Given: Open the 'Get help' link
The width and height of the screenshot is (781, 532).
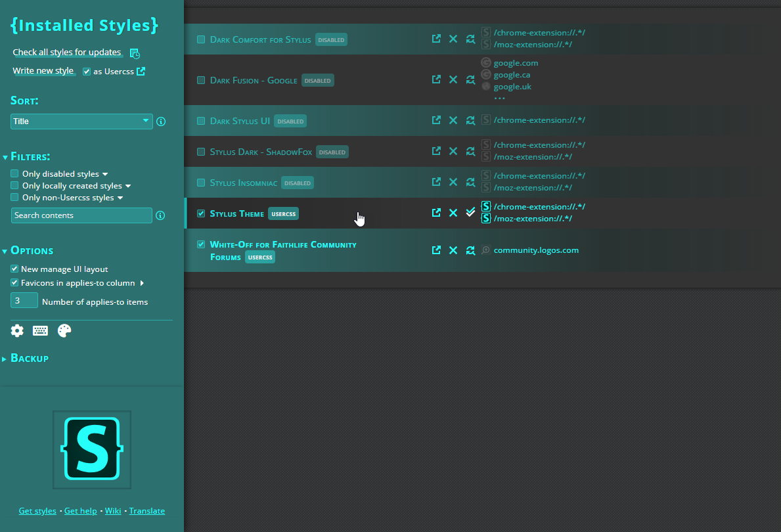Looking at the screenshot, I should click(81, 511).
